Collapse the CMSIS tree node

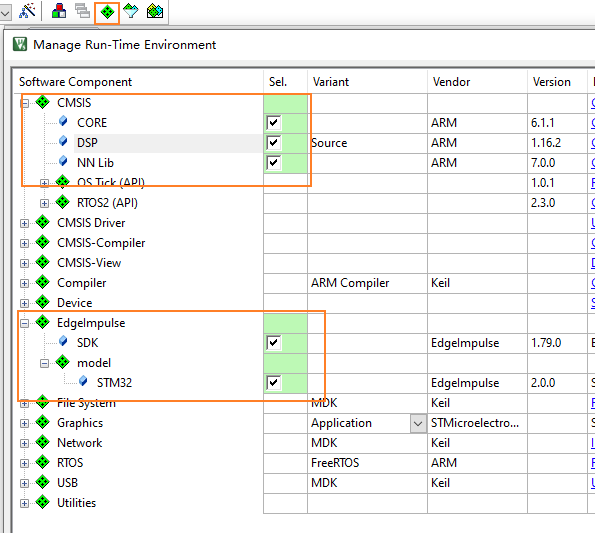[x=25, y=103]
